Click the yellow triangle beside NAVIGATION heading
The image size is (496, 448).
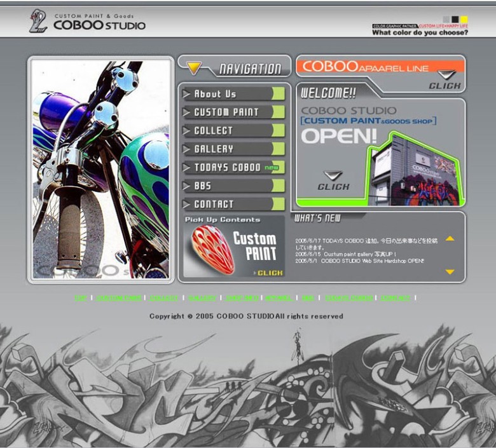(195, 67)
